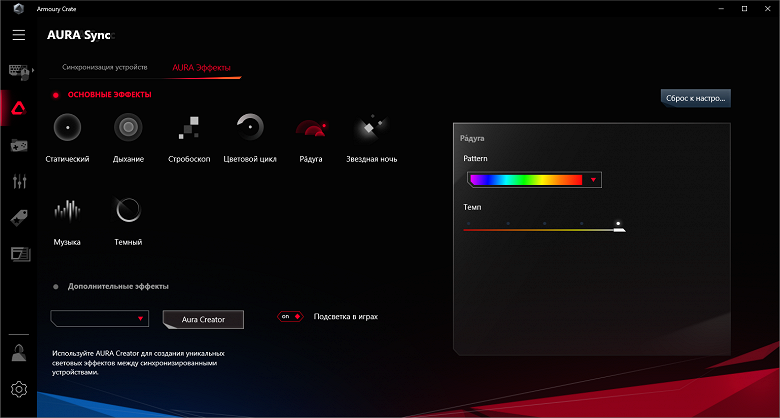Open the deals price tag icon
Viewport: 780px width, 418px height.
[x=19, y=218]
